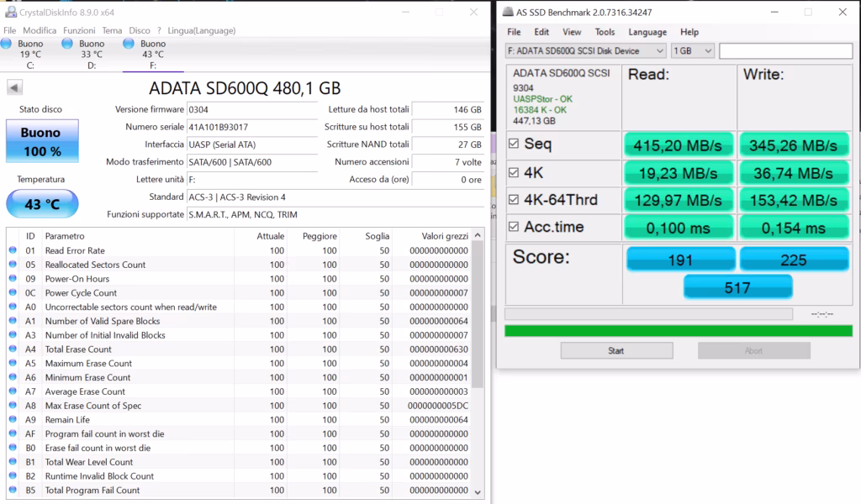Open CrystalDiskInfo Modifica menu
861x504 pixels.
point(40,31)
